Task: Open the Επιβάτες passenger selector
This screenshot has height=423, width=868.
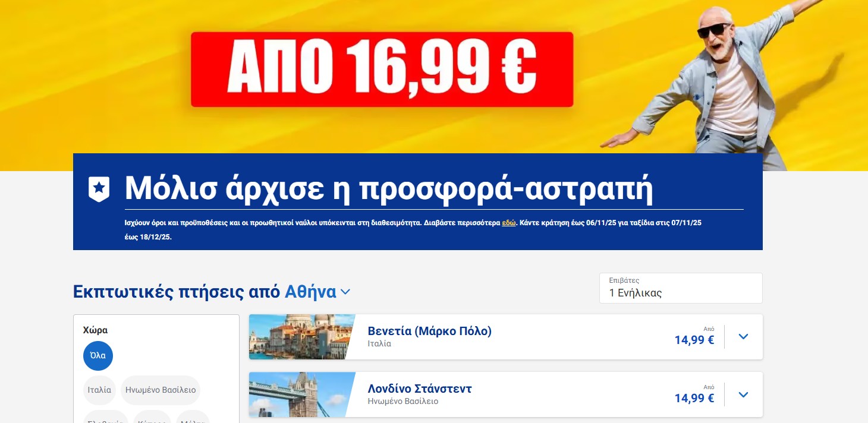Action: pyautogui.click(x=681, y=288)
